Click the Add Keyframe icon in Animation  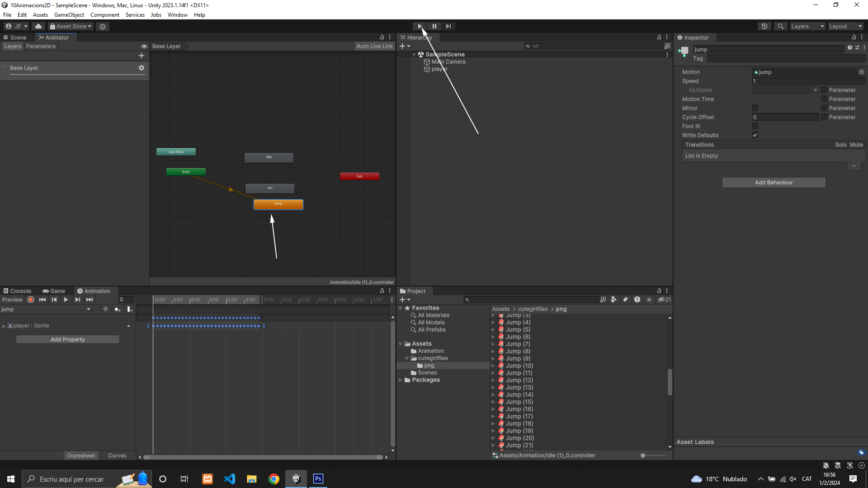click(118, 309)
